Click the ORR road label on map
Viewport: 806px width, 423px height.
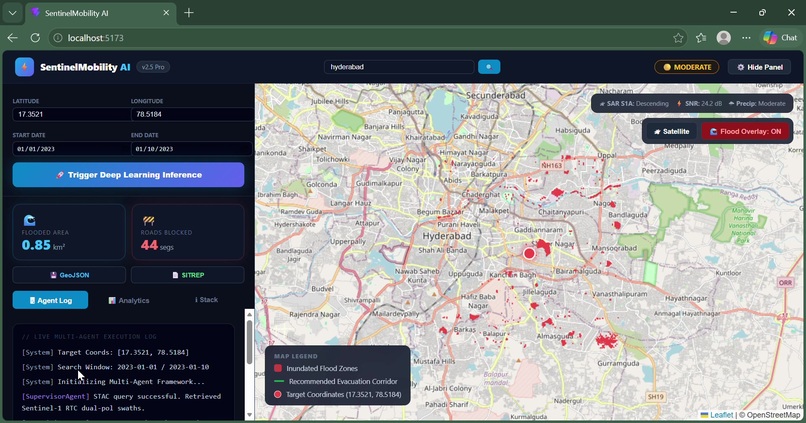pyautogui.click(x=785, y=283)
